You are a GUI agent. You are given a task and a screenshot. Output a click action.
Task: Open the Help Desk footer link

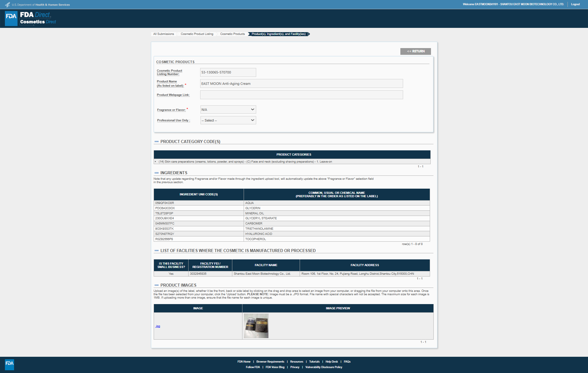pyautogui.click(x=331, y=362)
